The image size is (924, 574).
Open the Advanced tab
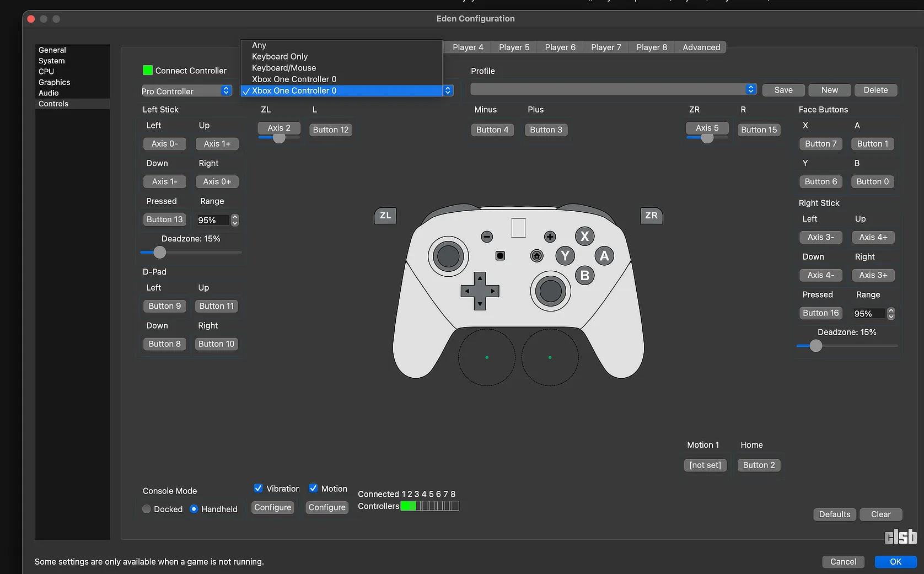(701, 47)
